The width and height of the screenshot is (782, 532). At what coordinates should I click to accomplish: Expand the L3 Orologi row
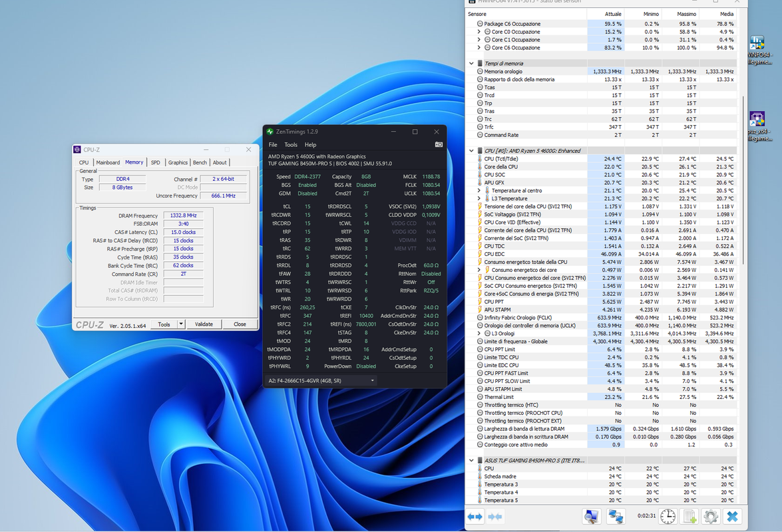pyautogui.click(x=479, y=333)
